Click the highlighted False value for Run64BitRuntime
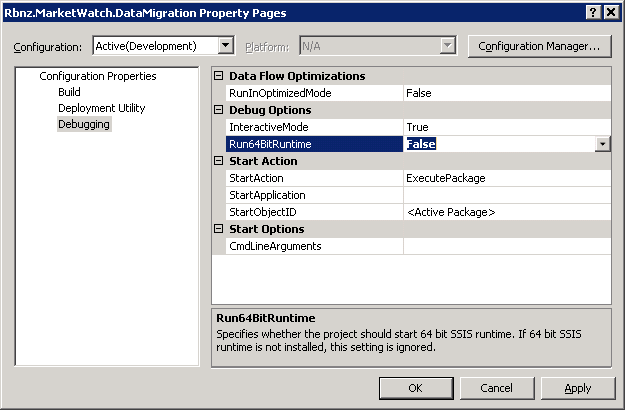This screenshot has height=410, width=625. [421, 144]
